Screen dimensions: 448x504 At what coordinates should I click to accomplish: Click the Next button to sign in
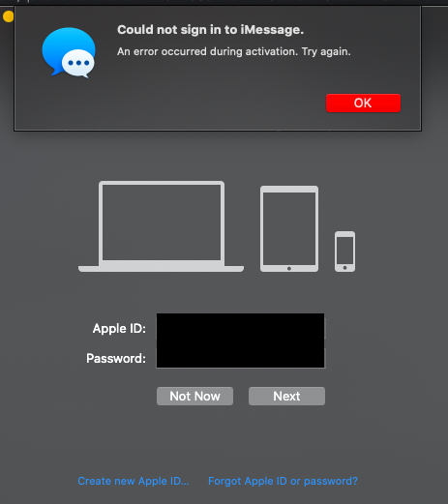(x=286, y=396)
